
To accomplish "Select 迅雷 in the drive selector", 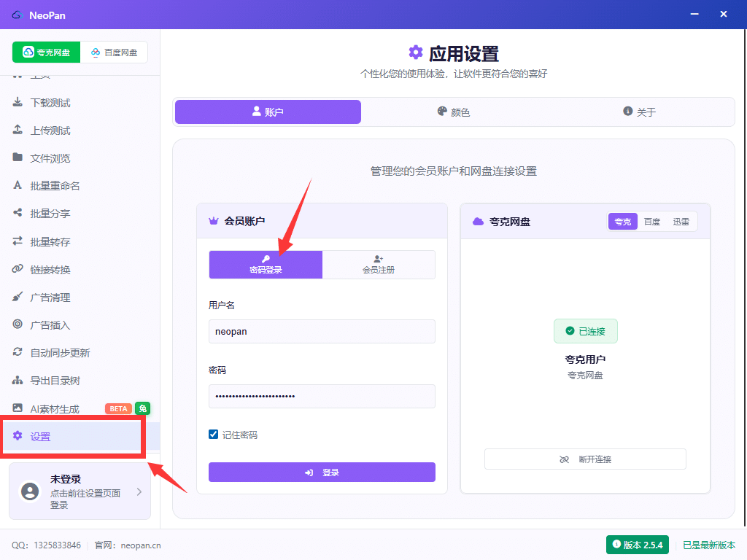I will point(681,222).
